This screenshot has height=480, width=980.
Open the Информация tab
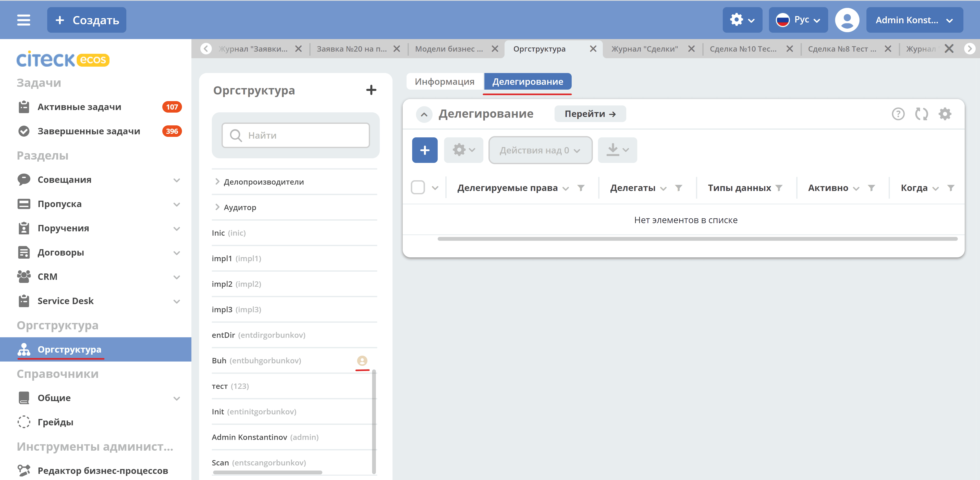(x=444, y=81)
